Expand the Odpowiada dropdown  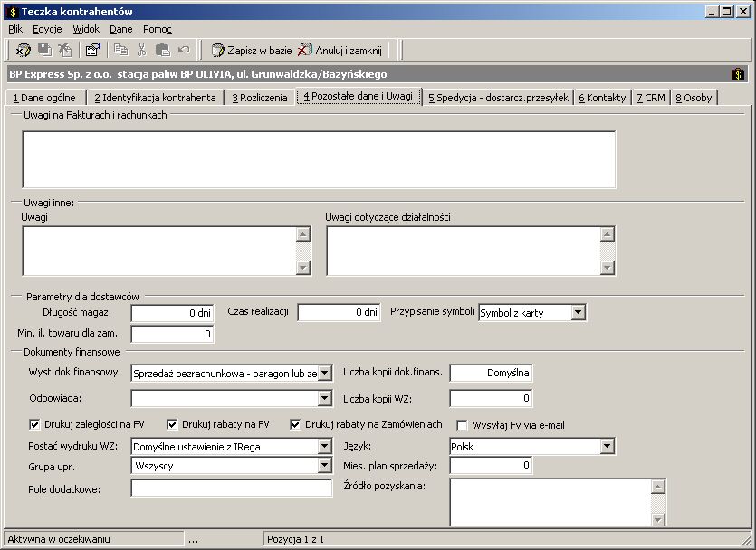325,398
